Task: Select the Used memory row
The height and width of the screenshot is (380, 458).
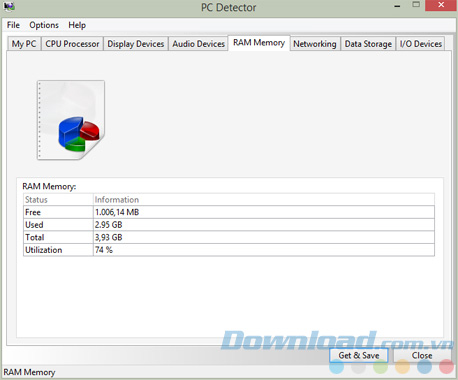Action: pyautogui.click(x=229, y=225)
